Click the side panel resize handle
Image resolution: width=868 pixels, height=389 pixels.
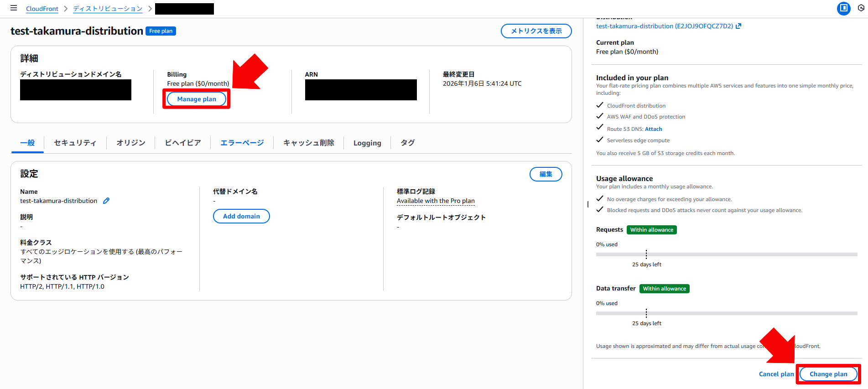click(587, 204)
